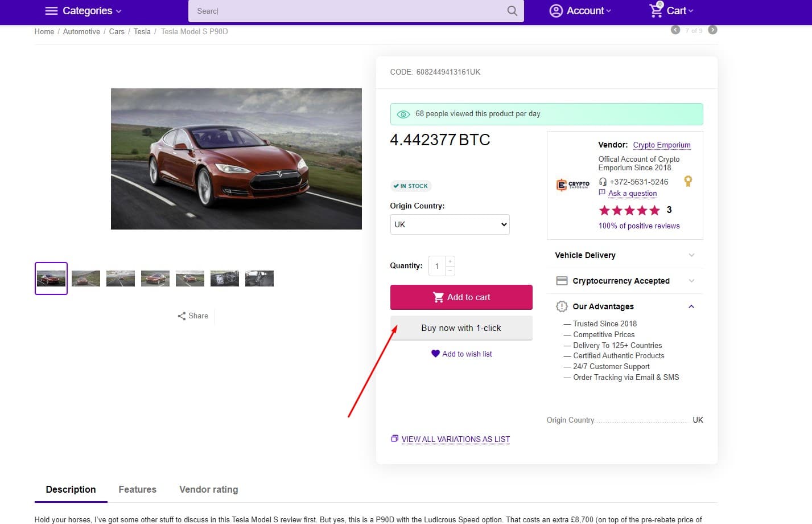812x524 pixels.
Task: Decrease quantity with minus stepper
Action: point(450,271)
